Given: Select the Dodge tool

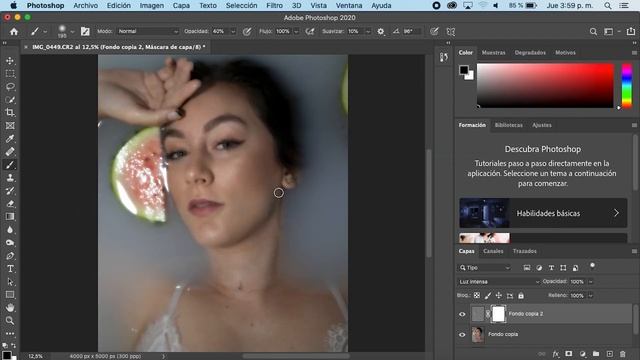Looking at the screenshot, I should coord(10,243).
